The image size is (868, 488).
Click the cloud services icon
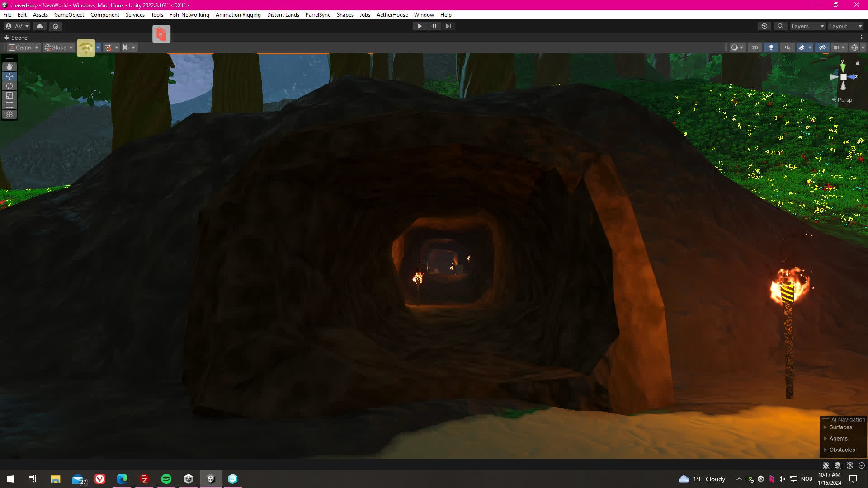40,26
